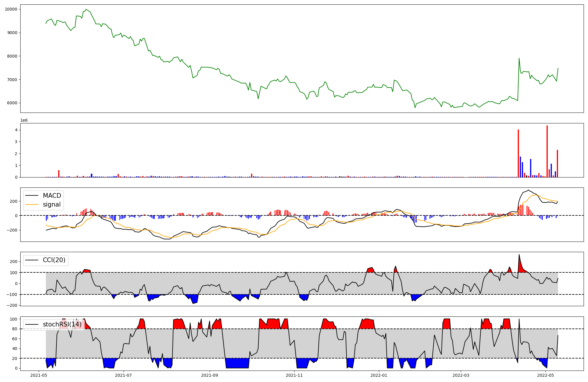Click the -200 tick on CCI axis
This screenshot has height=382, width=588.
(x=12, y=306)
